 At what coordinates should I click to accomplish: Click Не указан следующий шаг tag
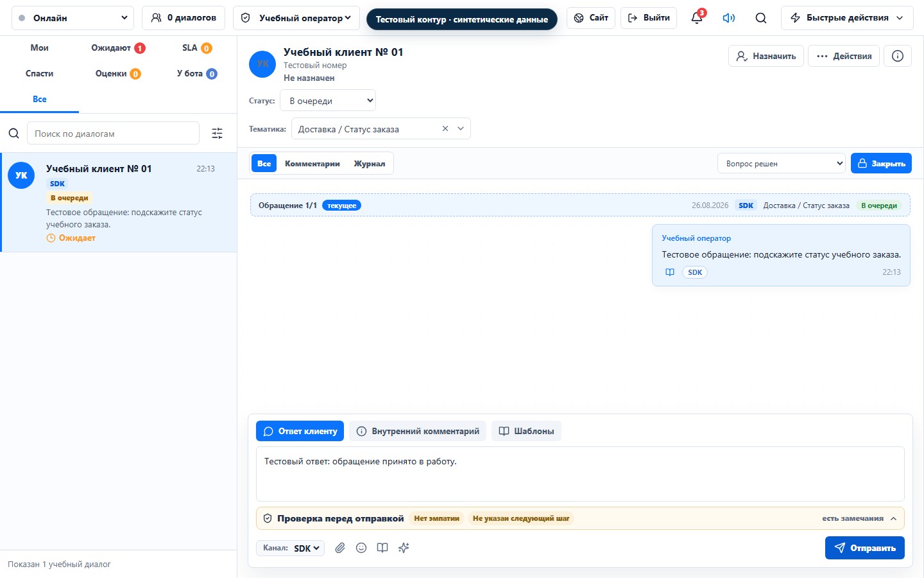[521, 518]
